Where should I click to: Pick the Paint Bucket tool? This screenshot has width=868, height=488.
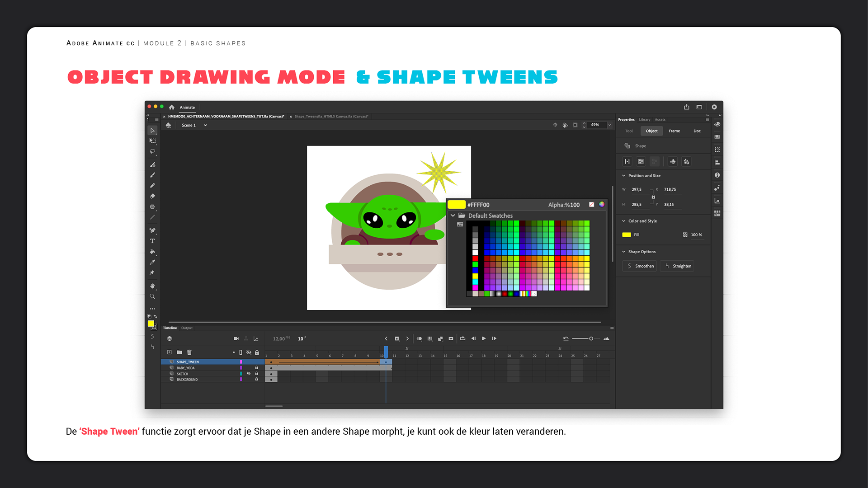(152, 252)
